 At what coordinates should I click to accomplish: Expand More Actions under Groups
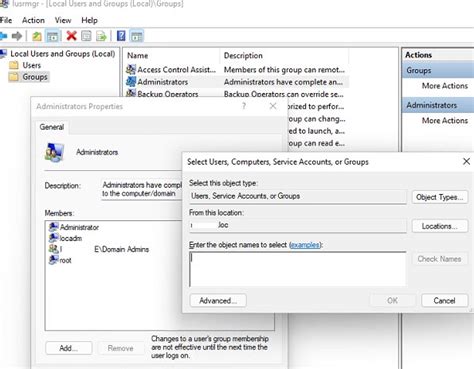[x=445, y=86]
